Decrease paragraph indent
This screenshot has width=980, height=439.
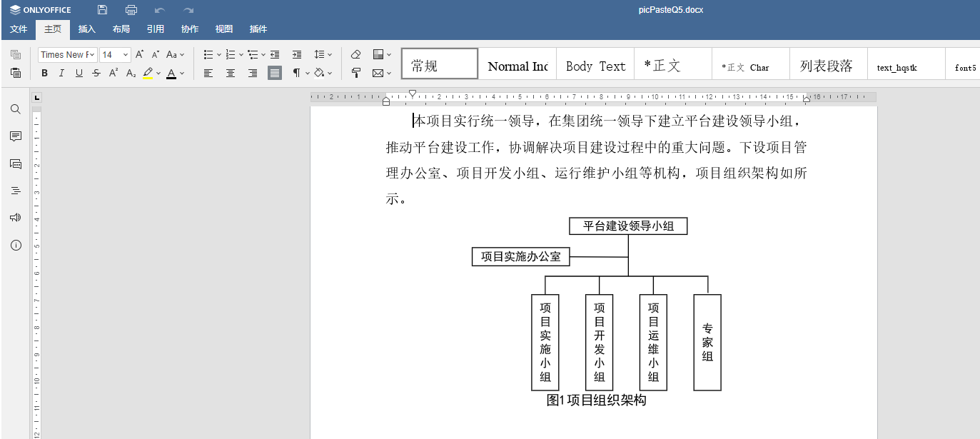pyautogui.click(x=275, y=54)
